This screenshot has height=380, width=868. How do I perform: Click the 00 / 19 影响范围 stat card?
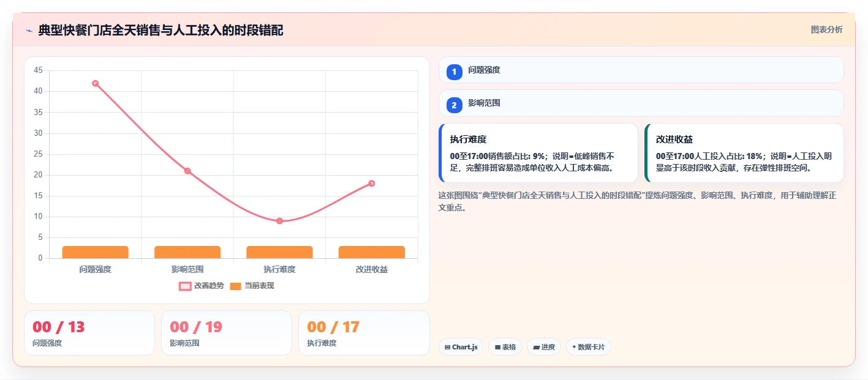tap(227, 333)
